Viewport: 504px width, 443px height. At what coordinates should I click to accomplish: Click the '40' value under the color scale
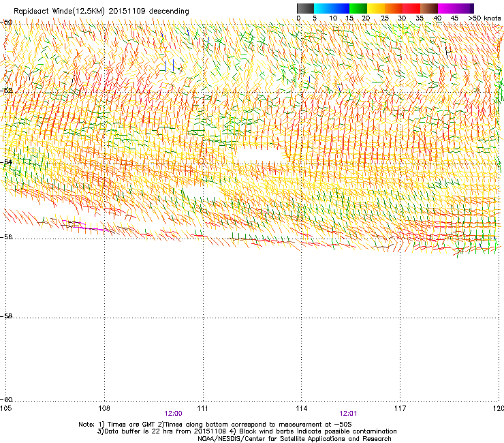[x=437, y=18]
